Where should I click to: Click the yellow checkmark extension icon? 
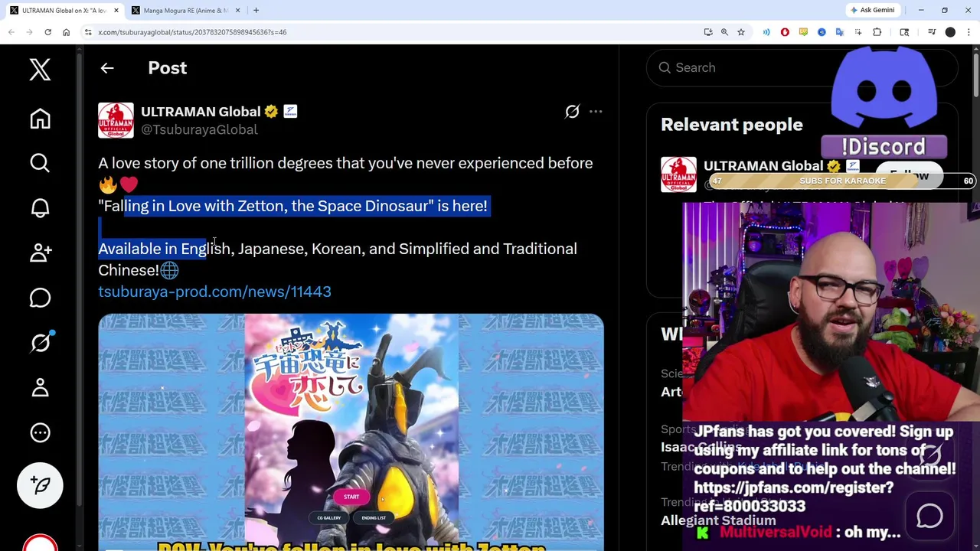point(803,32)
